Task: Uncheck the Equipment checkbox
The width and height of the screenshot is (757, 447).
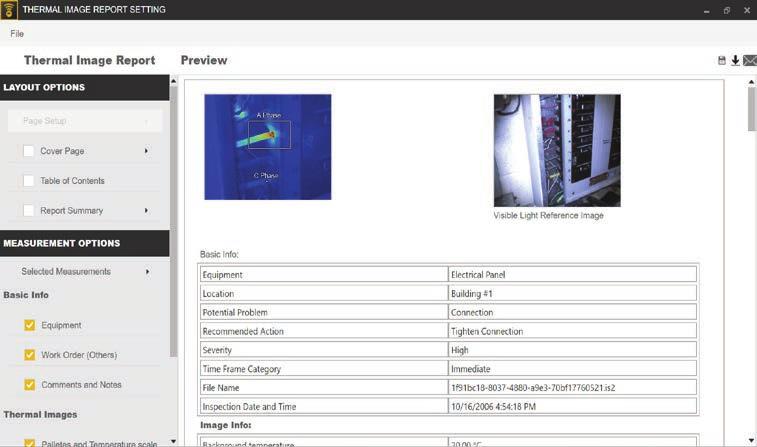Action: (29, 325)
